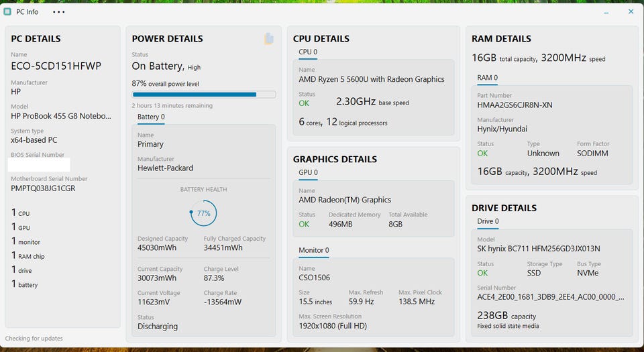
Task: Click the NVMe bus type value
Action: tap(588, 274)
